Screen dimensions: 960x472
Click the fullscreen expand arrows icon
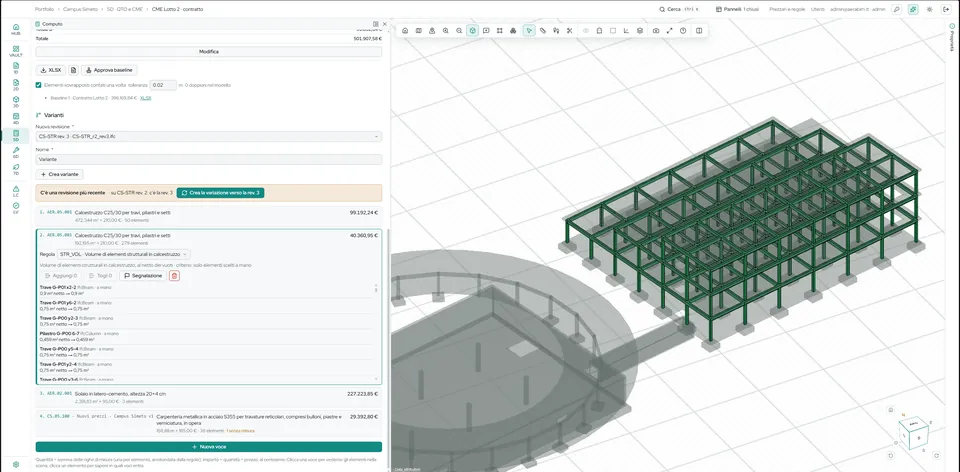click(669, 31)
